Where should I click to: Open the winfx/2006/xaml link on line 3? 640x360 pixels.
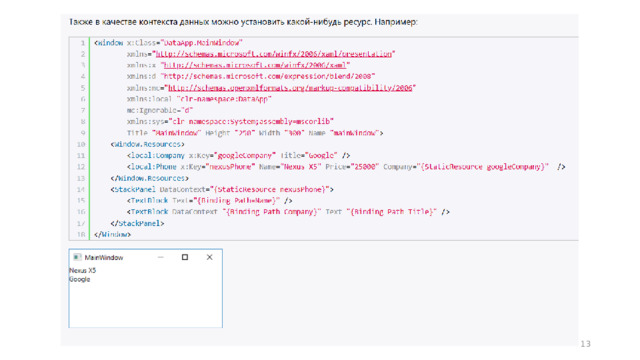point(255,65)
